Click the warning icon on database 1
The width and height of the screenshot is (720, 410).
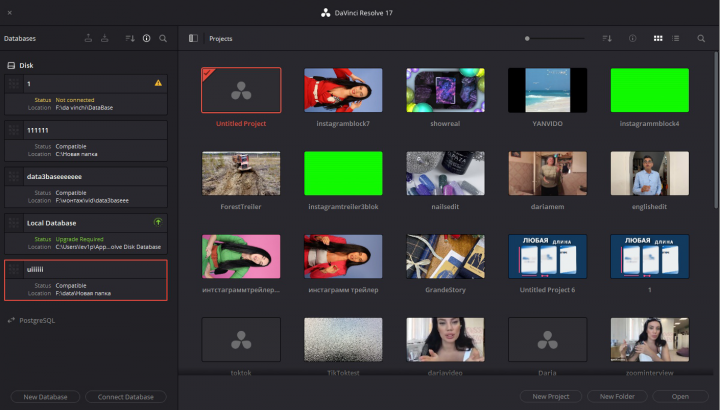click(x=158, y=83)
